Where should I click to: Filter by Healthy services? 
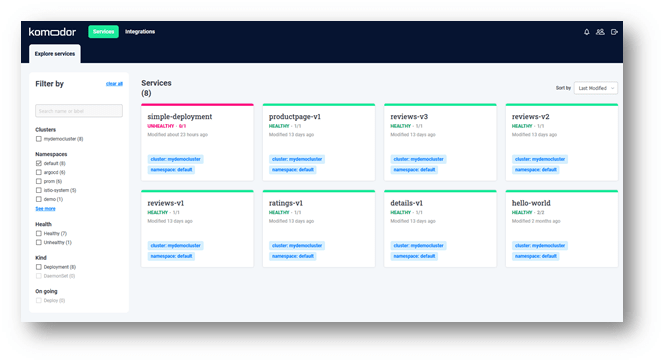[39, 233]
